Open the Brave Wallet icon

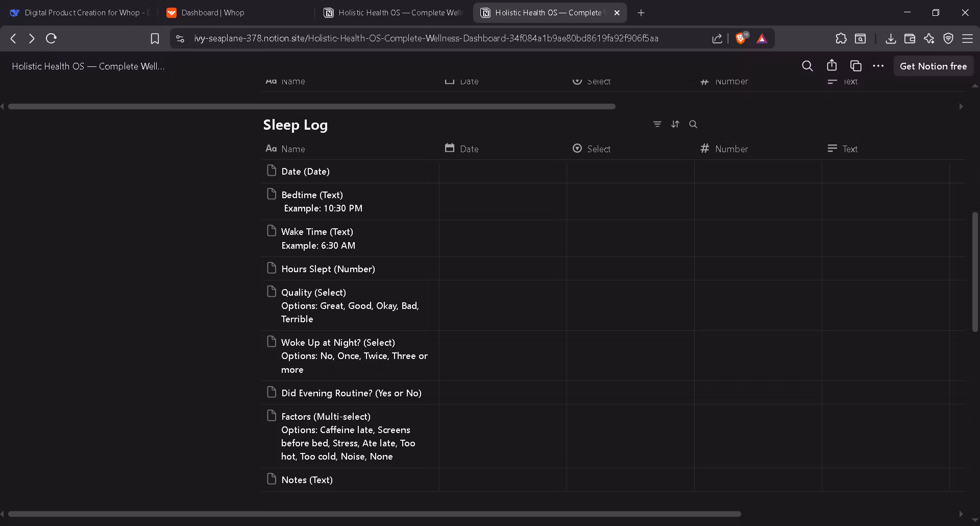coord(910,38)
